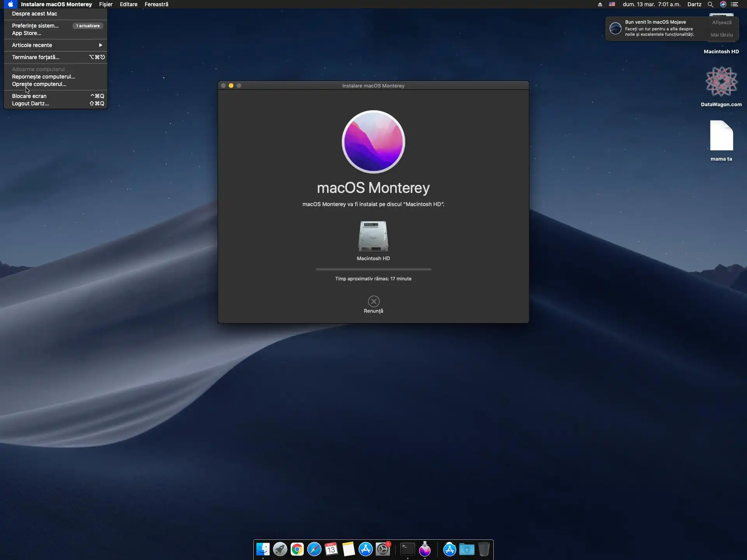Select the mama ta file on desktop

[721, 136]
